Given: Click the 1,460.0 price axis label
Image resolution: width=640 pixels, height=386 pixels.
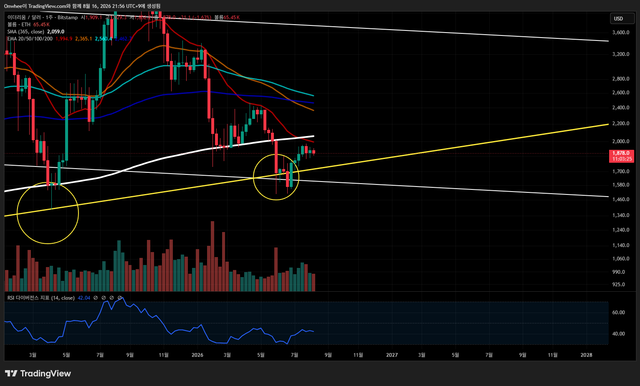Looking at the screenshot, I should coord(620,200).
